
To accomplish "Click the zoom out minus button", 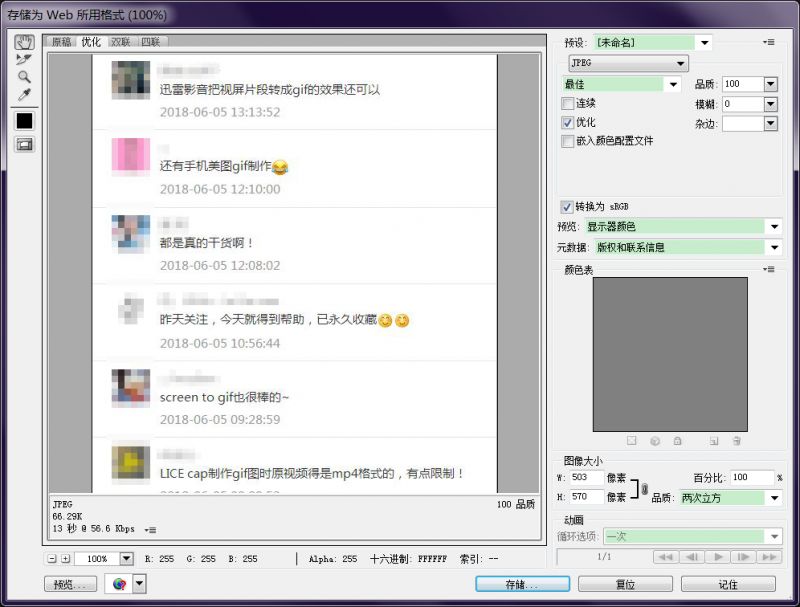I will tap(52, 559).
